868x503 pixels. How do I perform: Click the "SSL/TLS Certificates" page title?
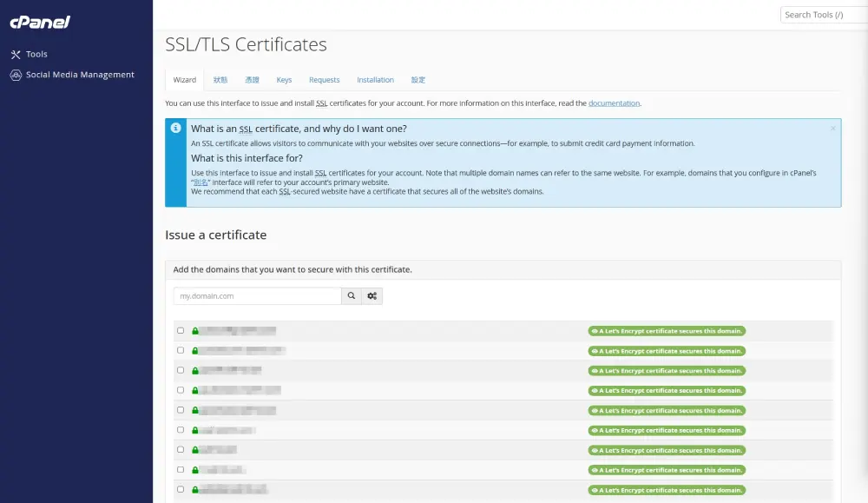[x=246, y=44]
